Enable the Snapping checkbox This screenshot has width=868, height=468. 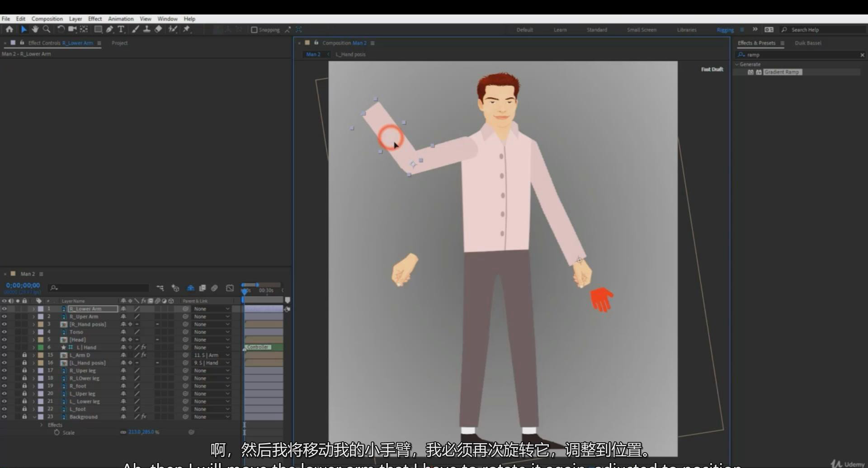(x=254, y=30)
